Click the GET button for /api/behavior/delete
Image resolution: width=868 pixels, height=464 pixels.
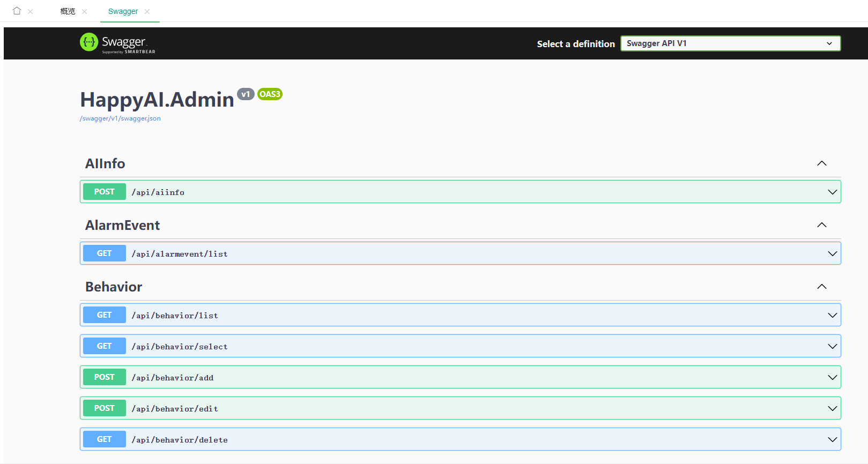(105, 439)
